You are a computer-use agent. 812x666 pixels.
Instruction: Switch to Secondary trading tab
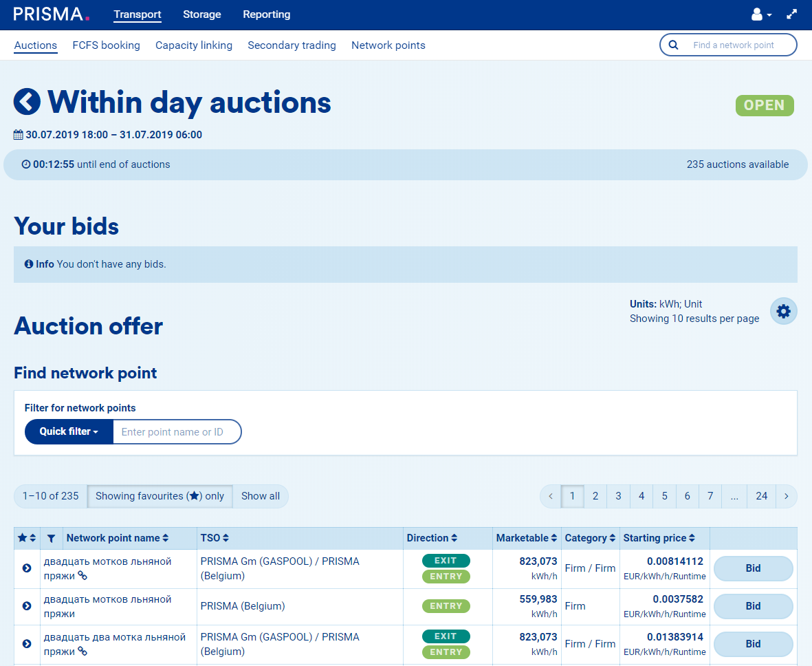(292, 45)
